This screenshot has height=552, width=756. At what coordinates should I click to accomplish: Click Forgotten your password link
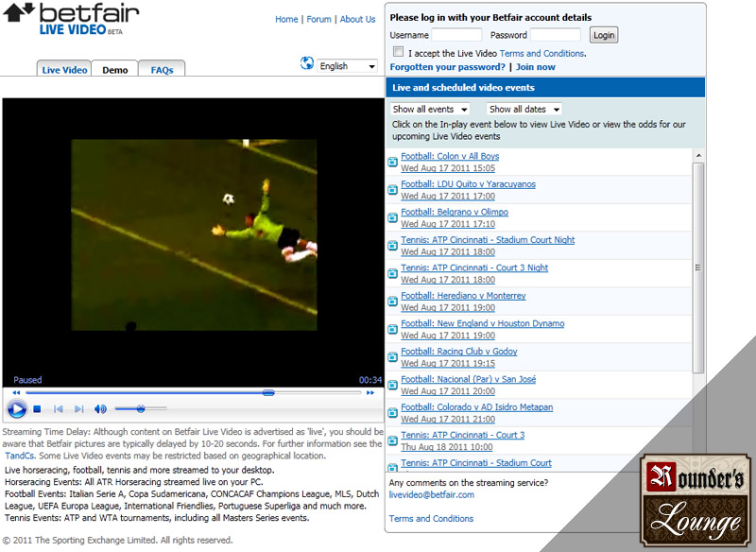[x=447, y=67]
